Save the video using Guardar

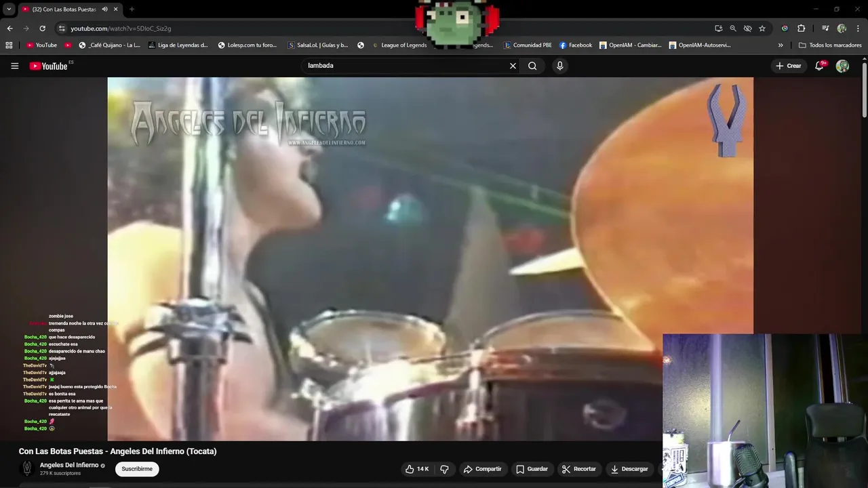532,469
